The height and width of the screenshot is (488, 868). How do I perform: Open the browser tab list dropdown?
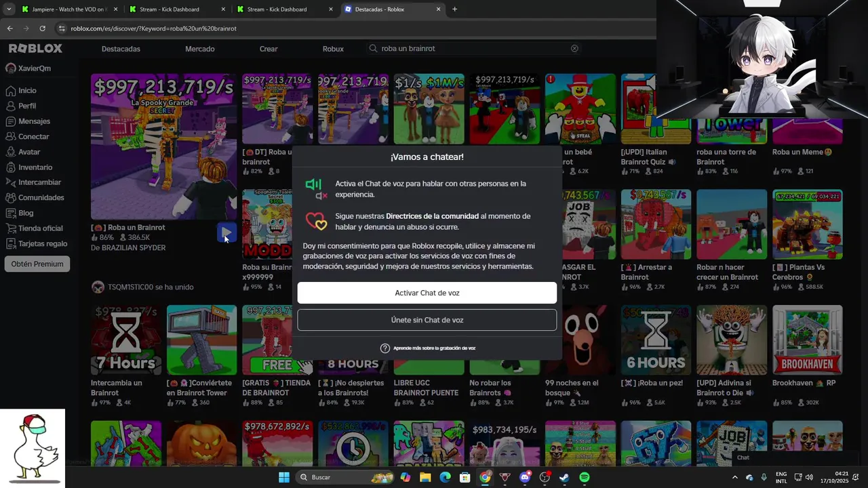8,9
